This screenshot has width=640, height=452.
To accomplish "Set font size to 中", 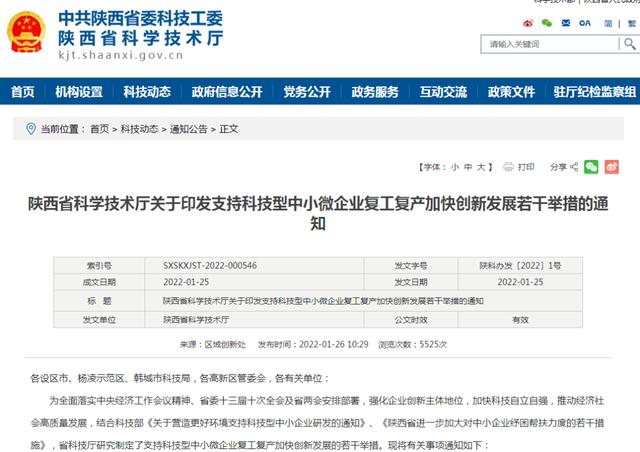I will [468, 167].
